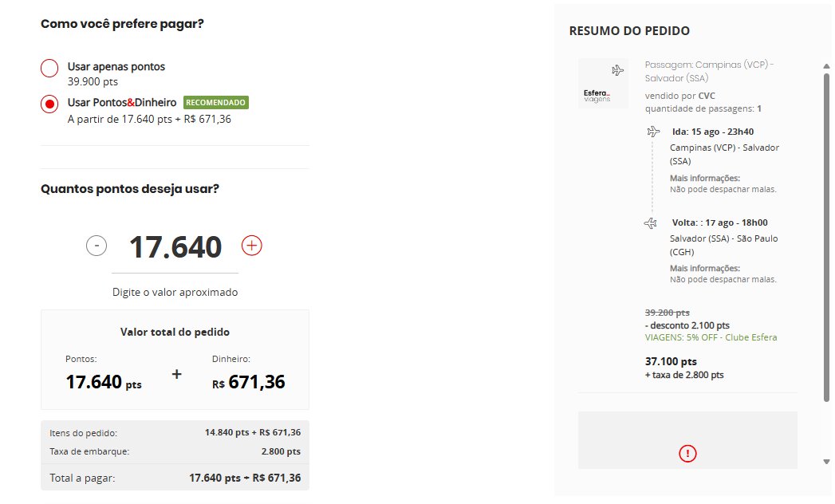Click the departure airplane icon beside Ida
The width and height of the screenshot is (835, 504).
(653, 132)
